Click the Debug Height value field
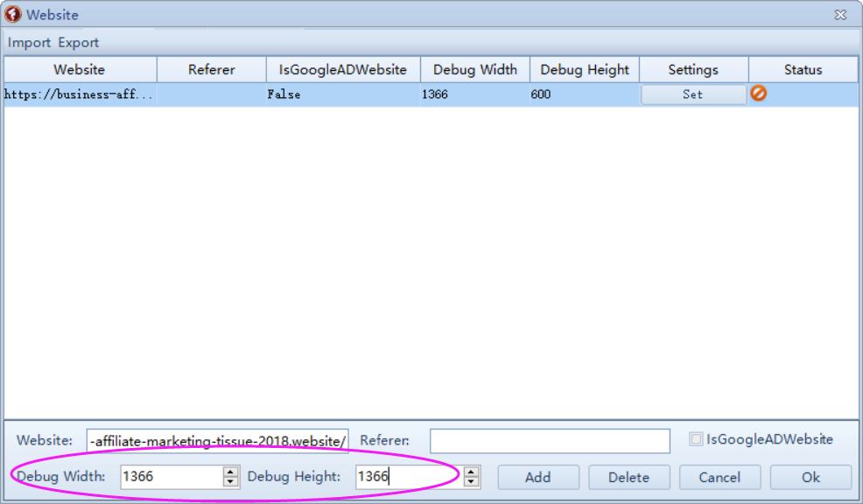Viewport: 863px width, 504px height. 407,477
